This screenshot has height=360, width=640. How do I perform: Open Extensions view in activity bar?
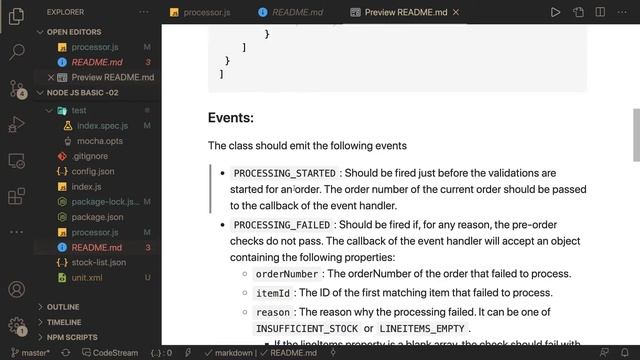(16, 196)
